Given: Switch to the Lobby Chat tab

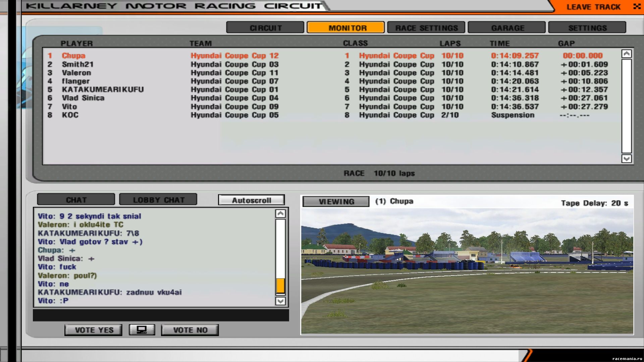Looking at the screenshot, I should coord(158,199).
